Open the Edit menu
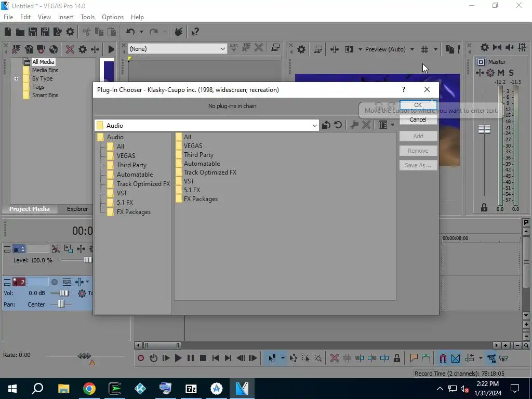This screenshot has width=532, height=399. [x=25, y=17]
